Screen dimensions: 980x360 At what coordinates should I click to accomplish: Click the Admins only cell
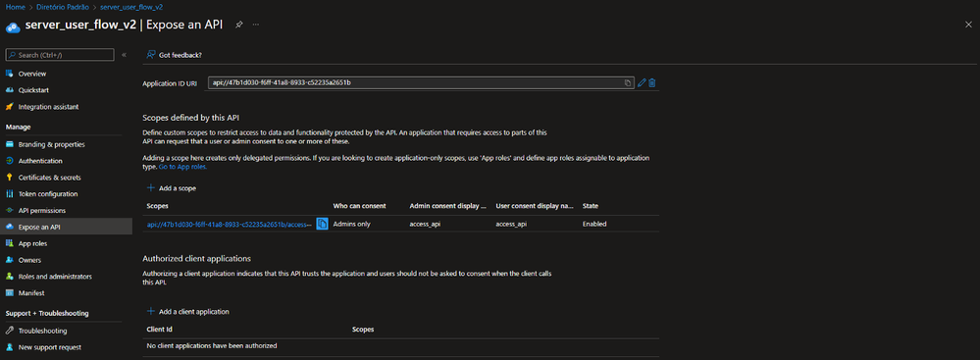352,224
